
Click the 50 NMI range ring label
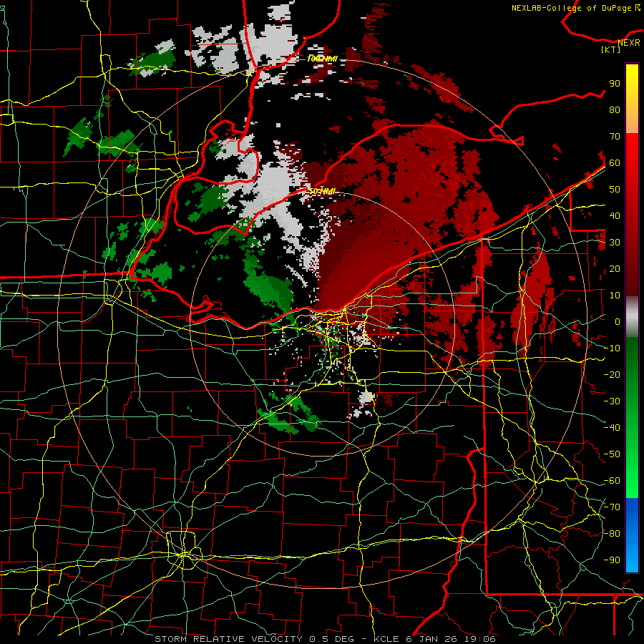click(322, 191)
